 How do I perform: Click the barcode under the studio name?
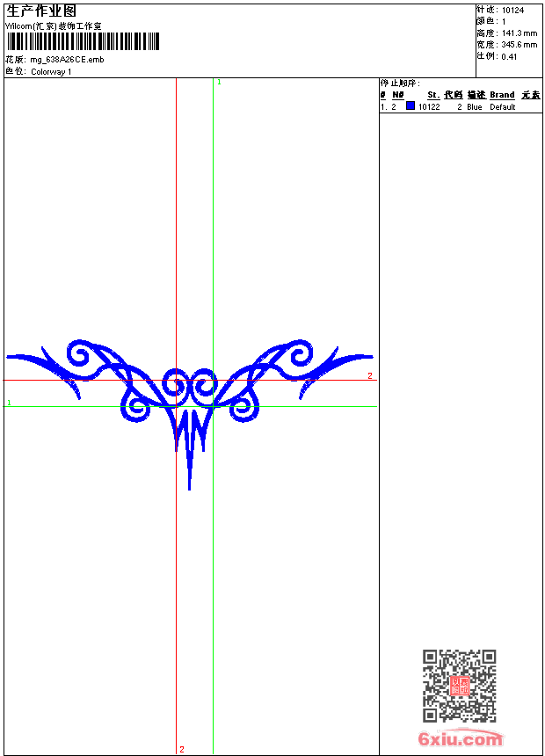point(83,41)
